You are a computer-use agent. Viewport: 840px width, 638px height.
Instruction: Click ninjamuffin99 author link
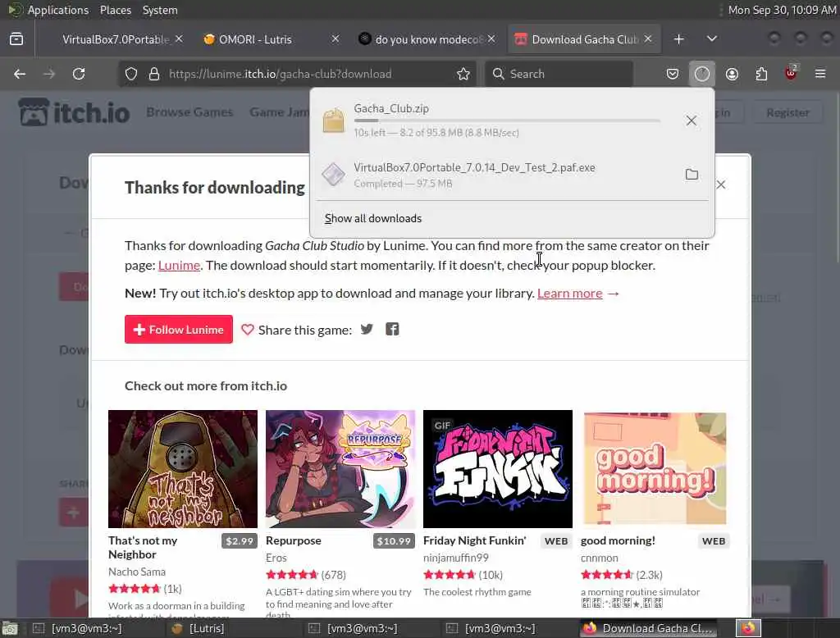(x=456, y=558)
